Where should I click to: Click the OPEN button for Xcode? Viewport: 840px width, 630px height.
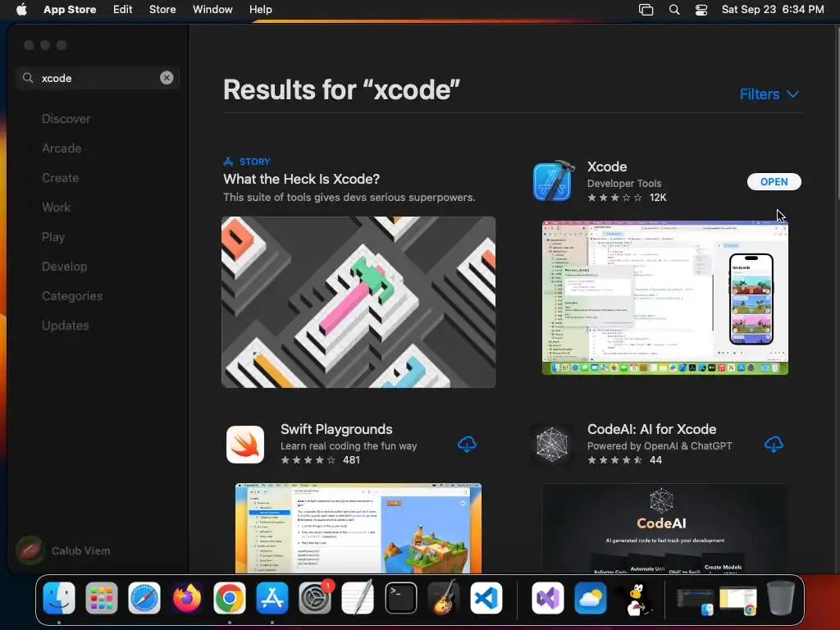point(774,181)
